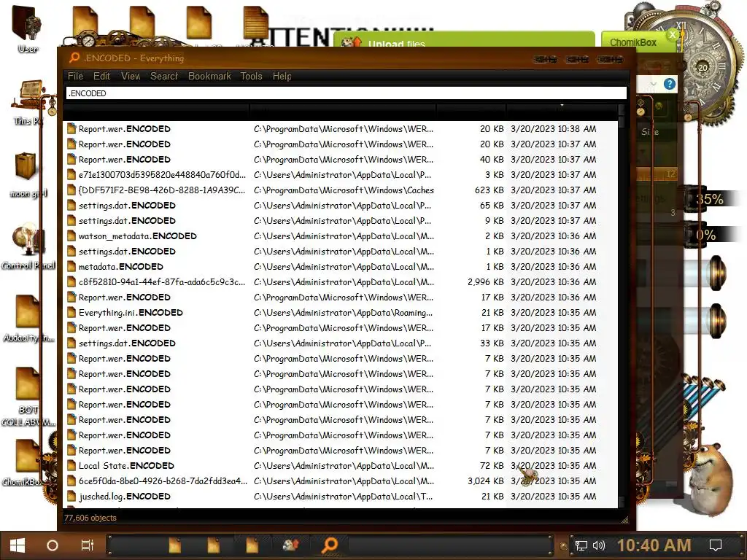Click the 623 KB size cell

(x=489, y=190)
